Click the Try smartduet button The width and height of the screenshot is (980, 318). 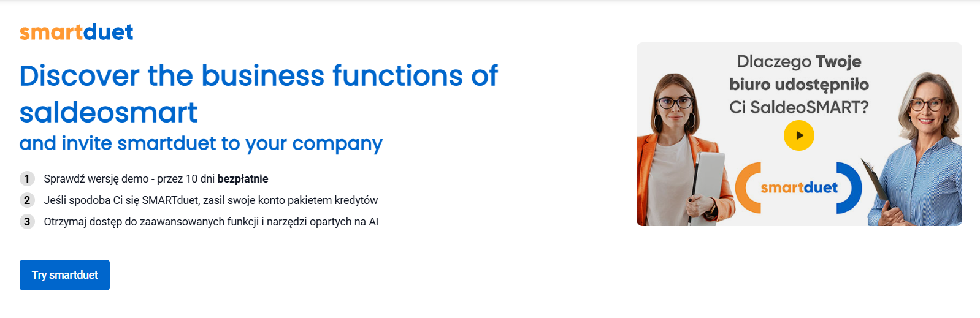click(64, 275)
